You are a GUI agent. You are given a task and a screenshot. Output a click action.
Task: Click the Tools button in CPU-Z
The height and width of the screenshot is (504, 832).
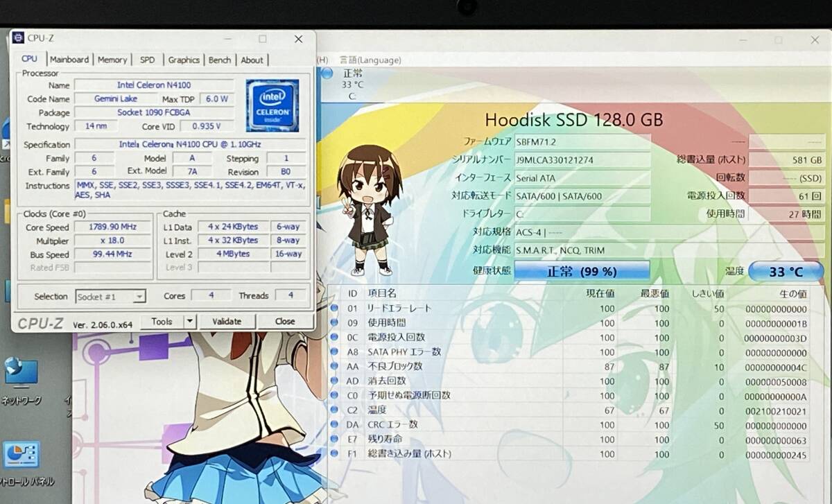[x=162, y=322]
